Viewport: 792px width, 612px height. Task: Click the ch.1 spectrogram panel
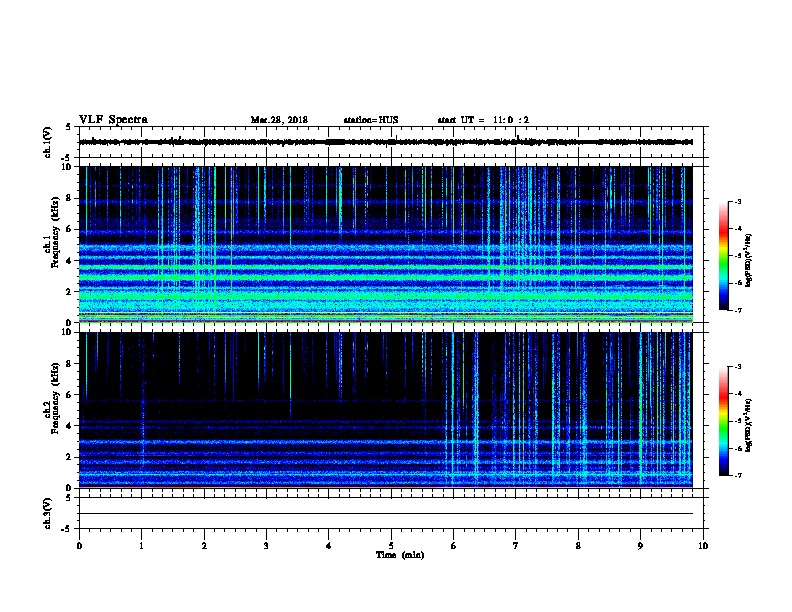point(386,244)
